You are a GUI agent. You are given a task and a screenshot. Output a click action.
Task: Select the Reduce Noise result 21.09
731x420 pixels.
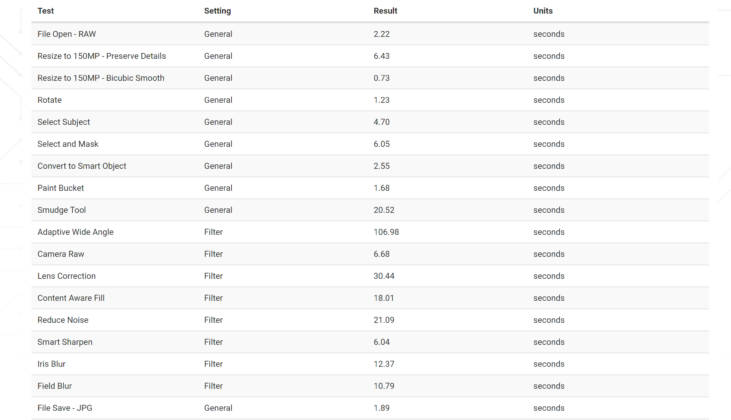pyautogui.click(x=385, y=320)
